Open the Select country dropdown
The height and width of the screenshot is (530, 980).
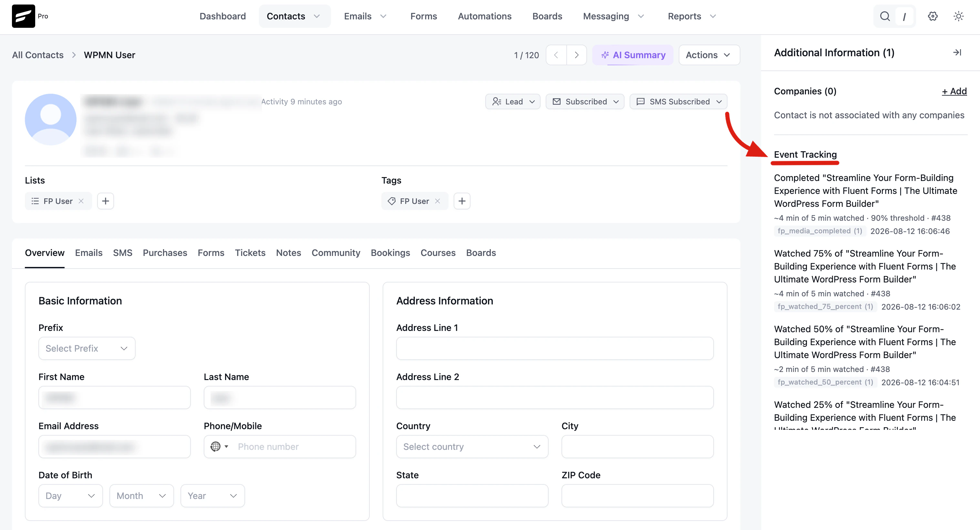[x=472, y=447]
